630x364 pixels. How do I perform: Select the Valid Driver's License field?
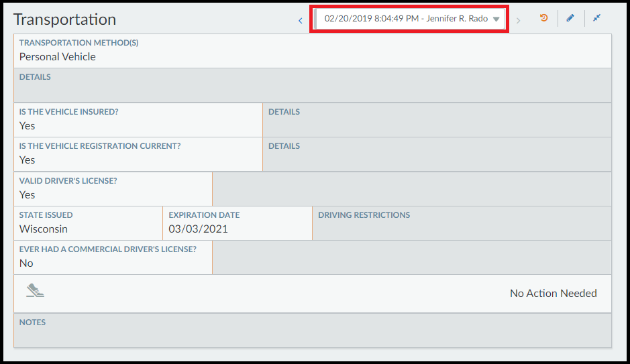(113, 188)
